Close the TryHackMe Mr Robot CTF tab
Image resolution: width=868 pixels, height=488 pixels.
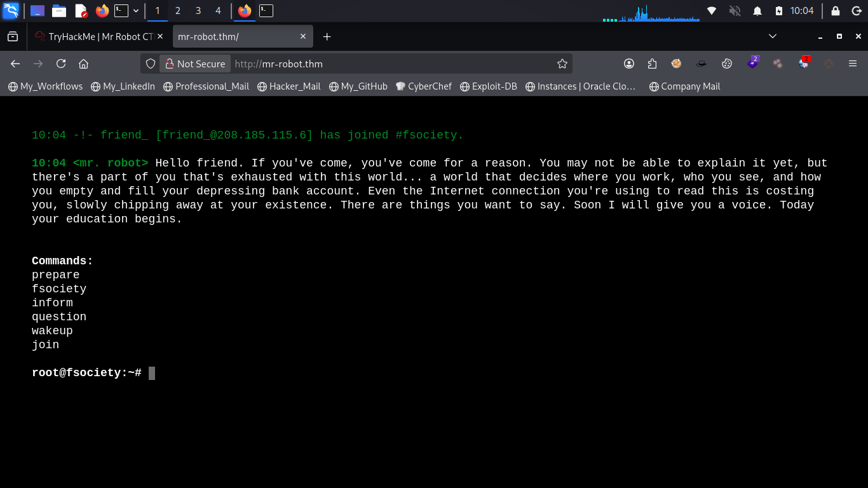(x=160, y=37)
